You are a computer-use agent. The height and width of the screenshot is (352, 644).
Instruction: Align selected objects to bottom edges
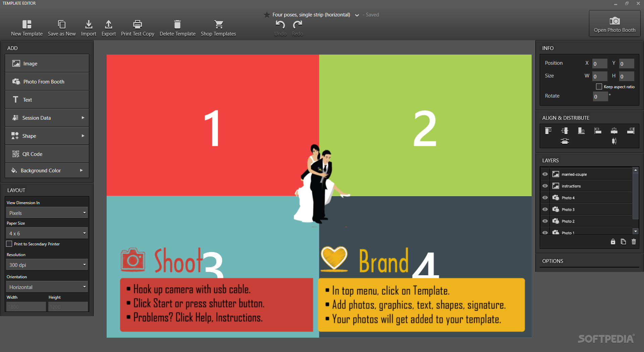click(581, 131)
